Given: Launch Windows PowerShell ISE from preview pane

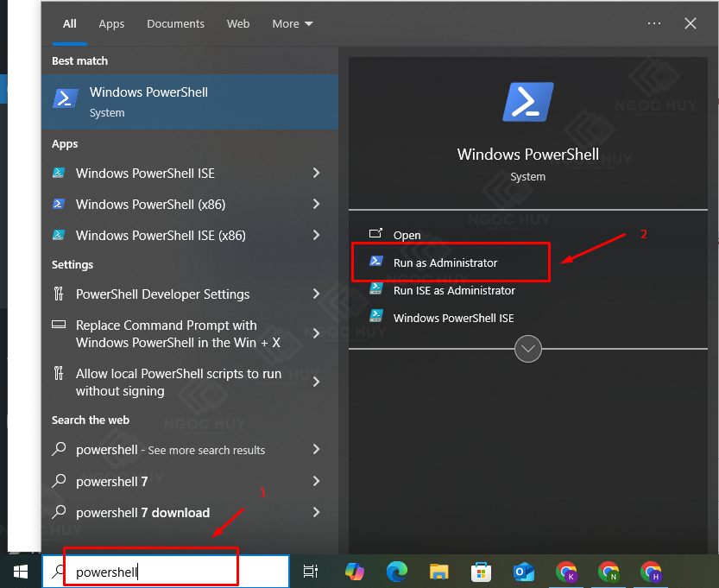Looking at the screenshot, I should pyautogui.click(x=453, y=318).
